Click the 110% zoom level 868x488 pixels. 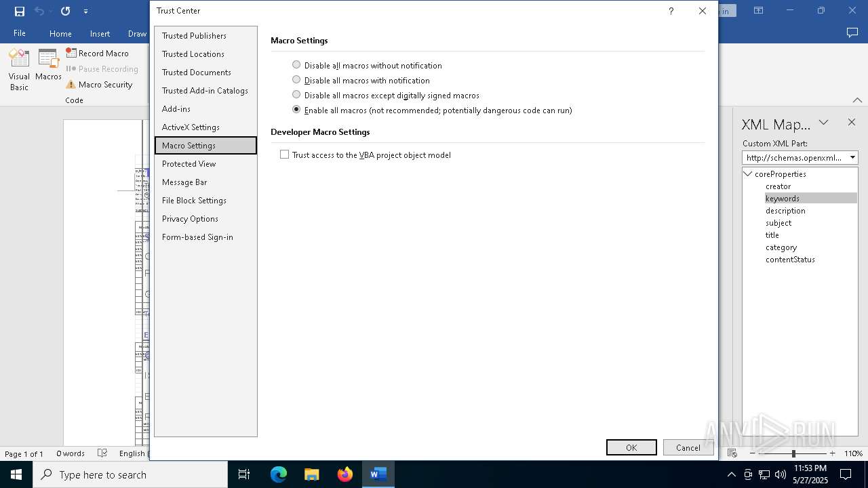(853, 453)
